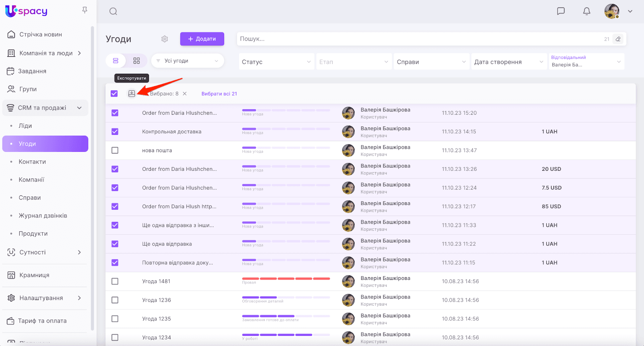Open the chat messages icon
The width and height of the screenshot is (644, 346).
[561, 11]
